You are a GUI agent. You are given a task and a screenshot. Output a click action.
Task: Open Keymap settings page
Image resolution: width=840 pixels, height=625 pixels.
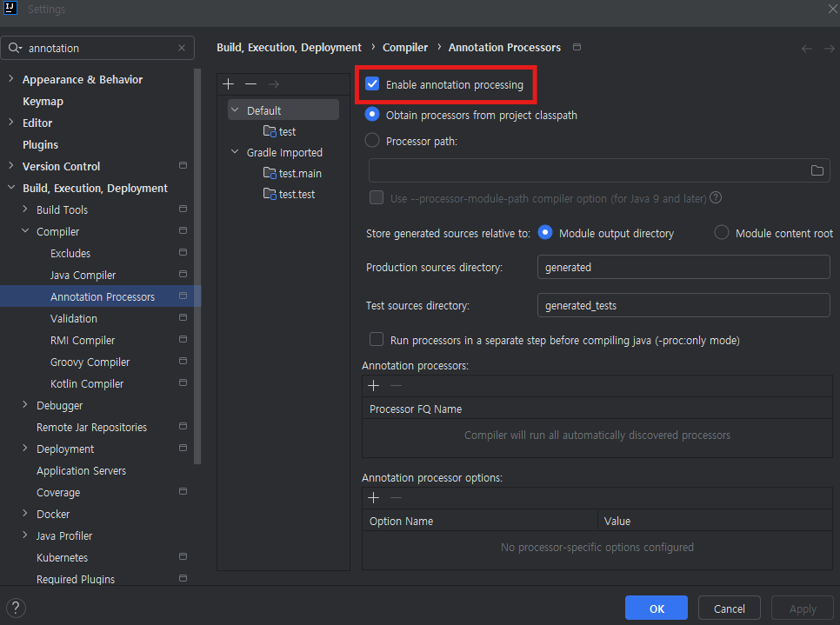point(43,101)
